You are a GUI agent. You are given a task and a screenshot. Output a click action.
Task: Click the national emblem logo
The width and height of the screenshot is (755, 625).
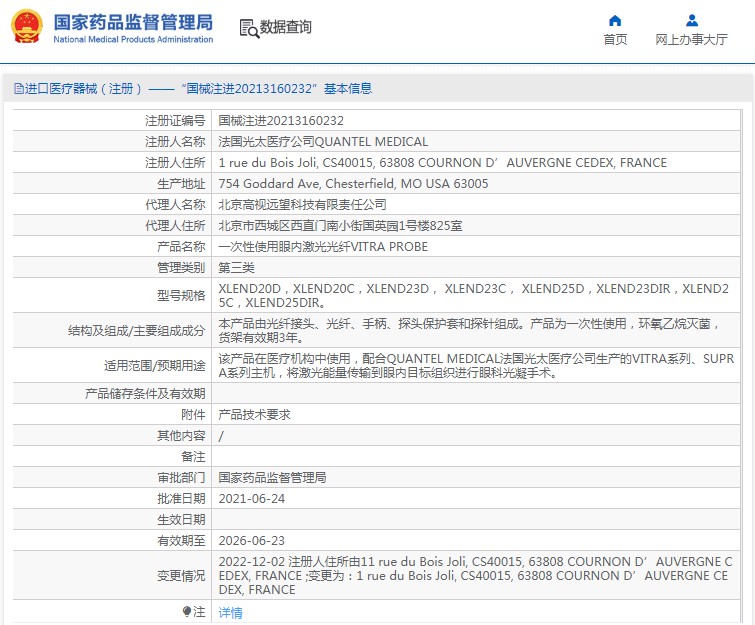[x=27, y=27]
